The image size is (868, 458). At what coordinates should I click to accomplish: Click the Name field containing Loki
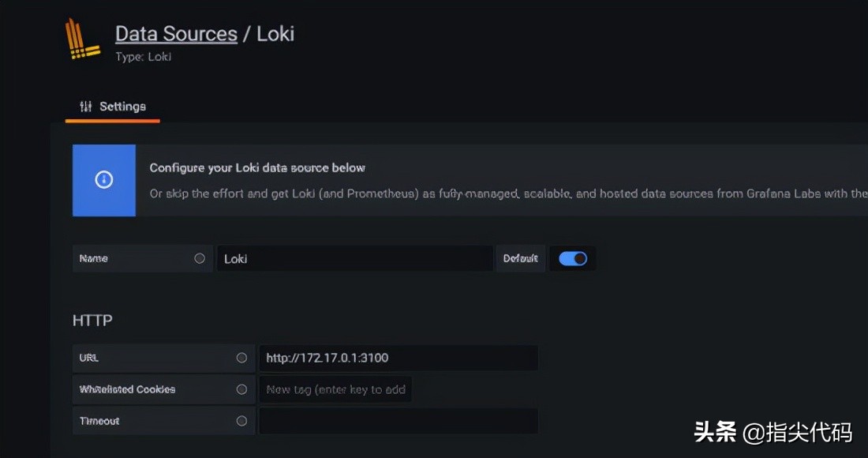(354, 258)
